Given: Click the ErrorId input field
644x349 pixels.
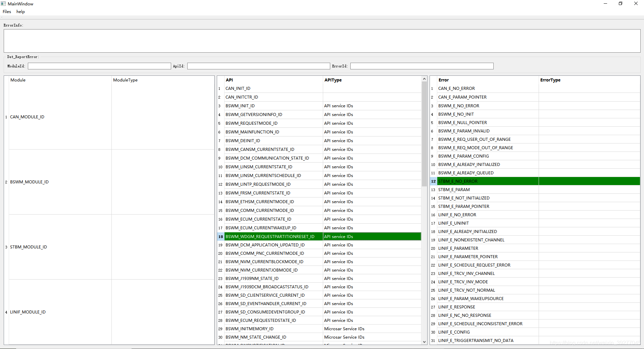Looking at the screenshot, I should point(422,66).
